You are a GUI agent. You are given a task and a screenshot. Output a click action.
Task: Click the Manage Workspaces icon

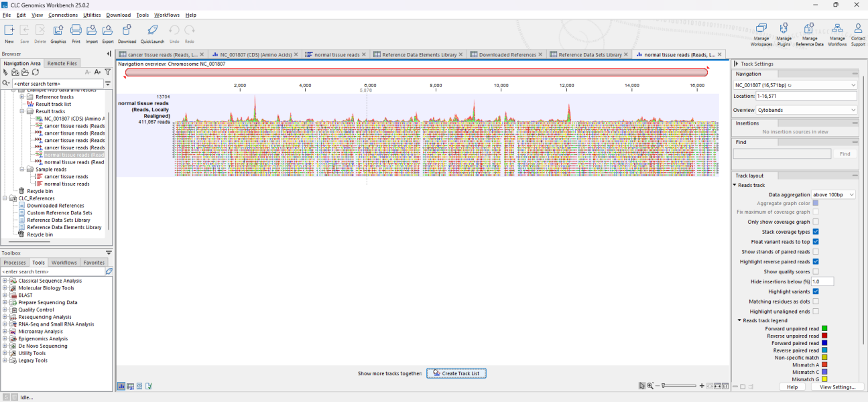[761, 29]
